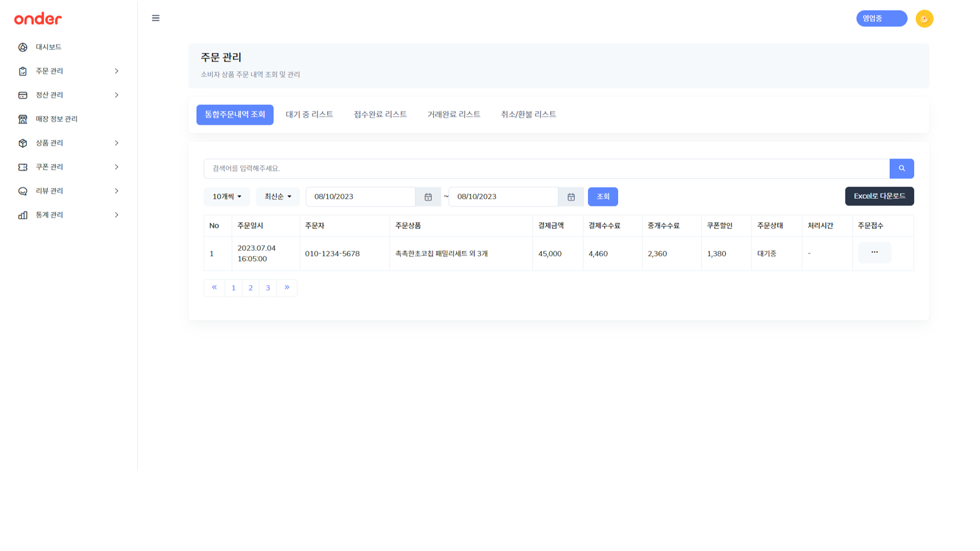
Task: Go to page 3
Action: coord(268,288)
